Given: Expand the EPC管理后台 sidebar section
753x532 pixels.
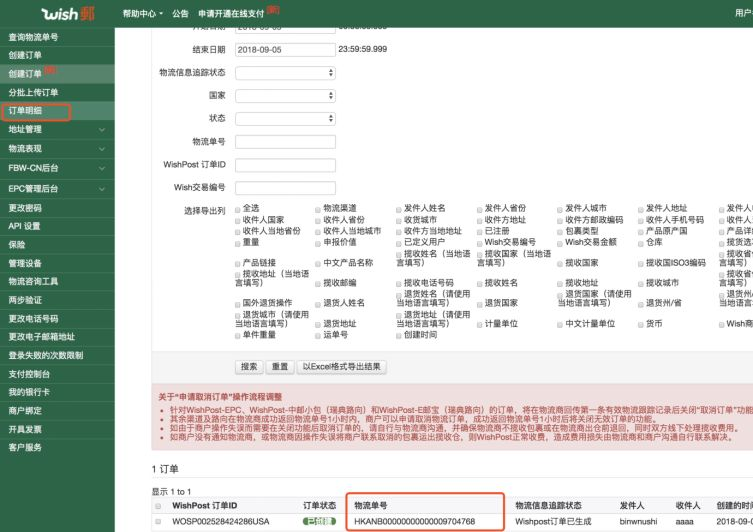Looking at the screenshot, I should click(x=57, y=189).
